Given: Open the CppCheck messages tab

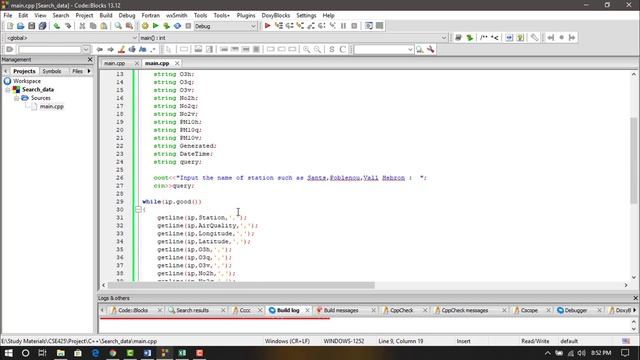Looking at the screenshot, I should (464, 310).
